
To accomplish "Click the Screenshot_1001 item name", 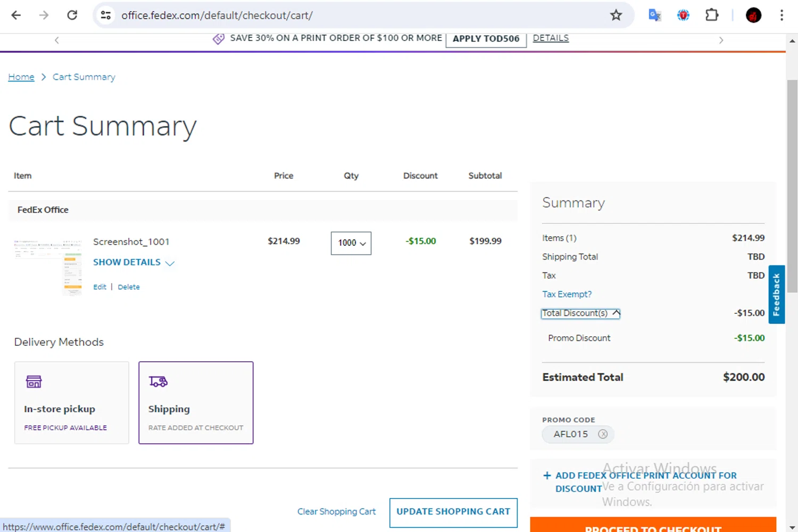I will click(x=131, y=242).
